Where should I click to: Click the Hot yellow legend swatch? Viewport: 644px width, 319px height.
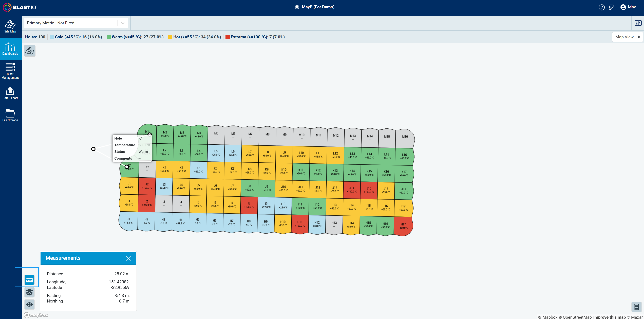[170, 37]
